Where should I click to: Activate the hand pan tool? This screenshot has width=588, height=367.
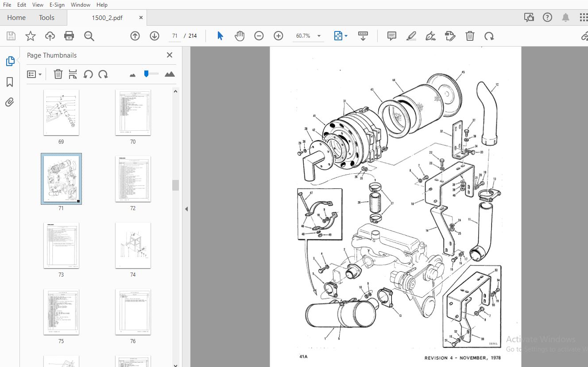tap(240, 36)
